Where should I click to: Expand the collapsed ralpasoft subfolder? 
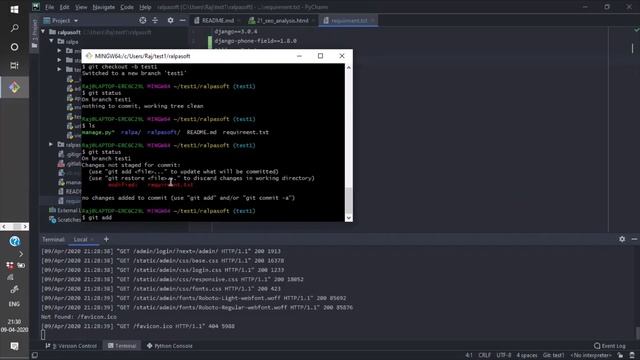[x=51, y=144]
